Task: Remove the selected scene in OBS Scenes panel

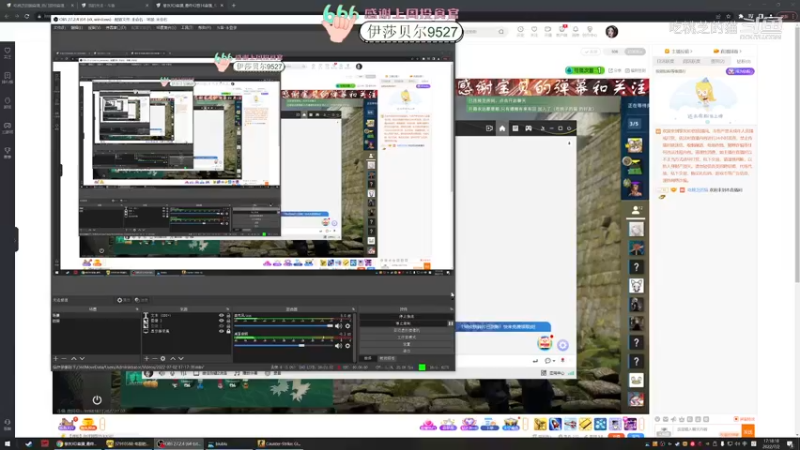Action: tap(64, 359)
